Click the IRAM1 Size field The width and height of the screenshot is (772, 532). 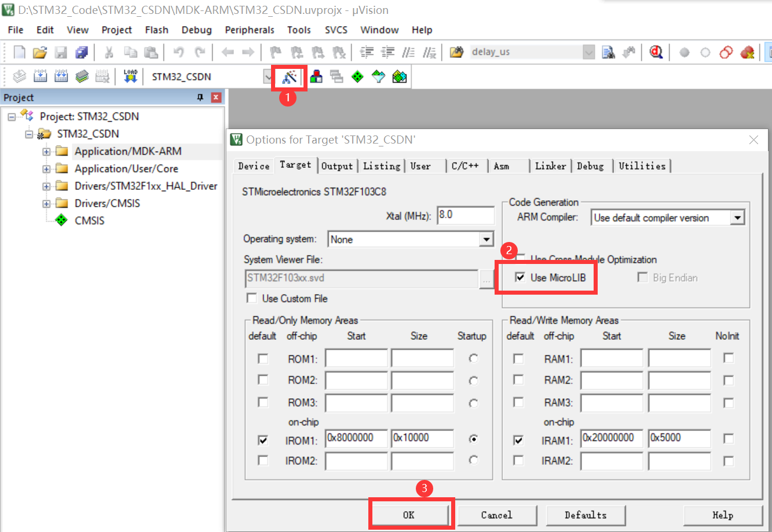click(x=679, y=438)
